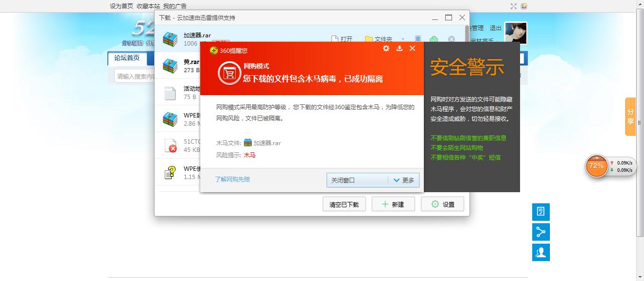Viewport: 644px width, 281px height.
Task: Open the 了解网购先赔 link
Action: pos(232,179)
